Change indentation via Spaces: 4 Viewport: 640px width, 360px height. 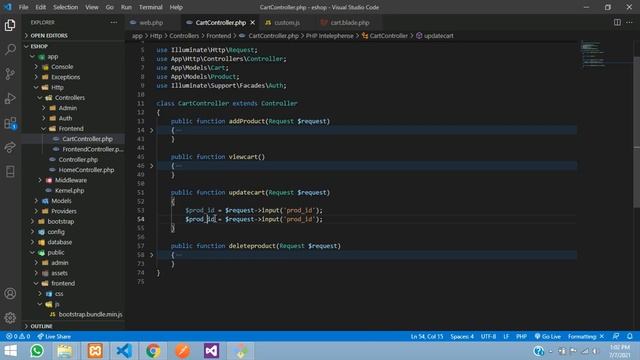pos(462,336)
